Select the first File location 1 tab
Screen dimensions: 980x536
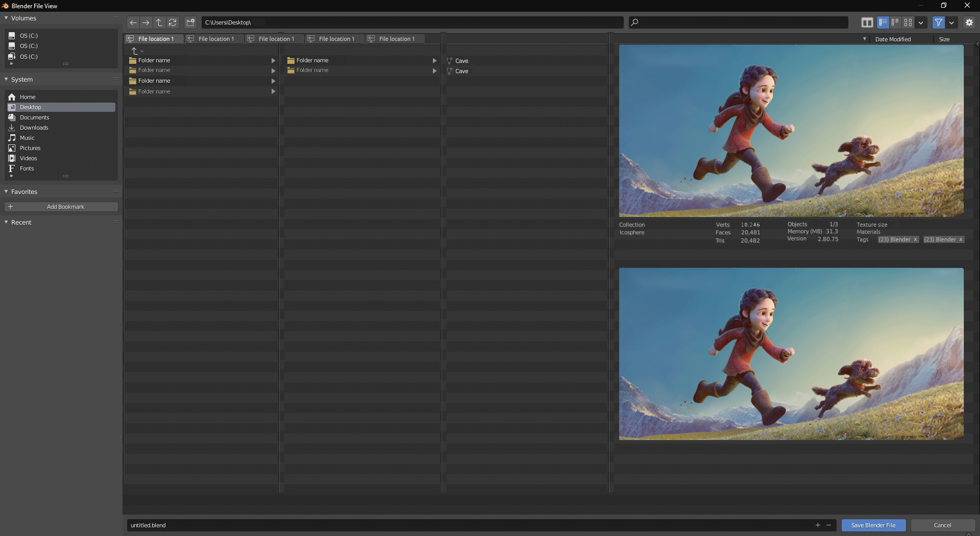[x=154, y=39]
